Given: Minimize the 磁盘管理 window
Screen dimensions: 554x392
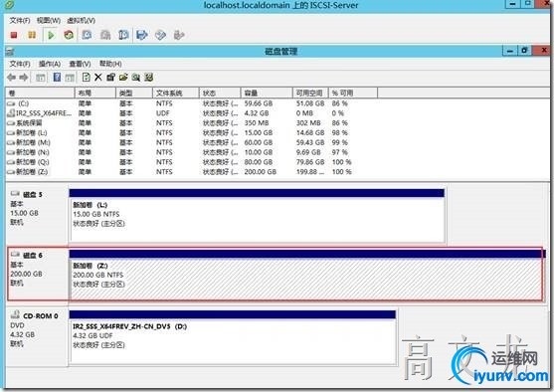Looking at the screenshot, I should [510, 51].
